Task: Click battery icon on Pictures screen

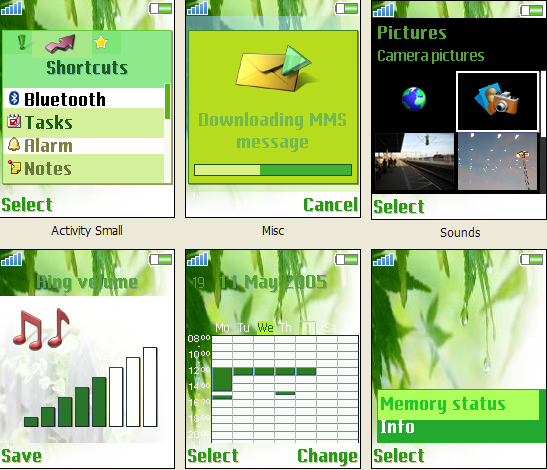Action: (532, 10)
